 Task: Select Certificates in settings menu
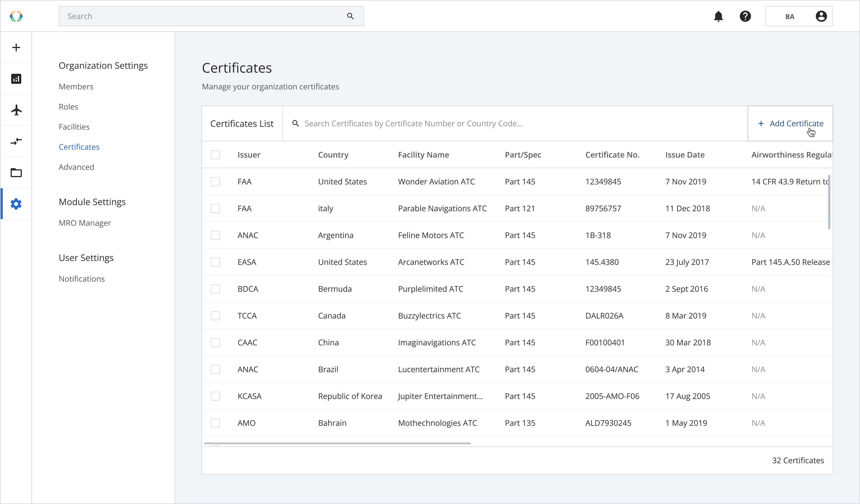tap(79, 147)
